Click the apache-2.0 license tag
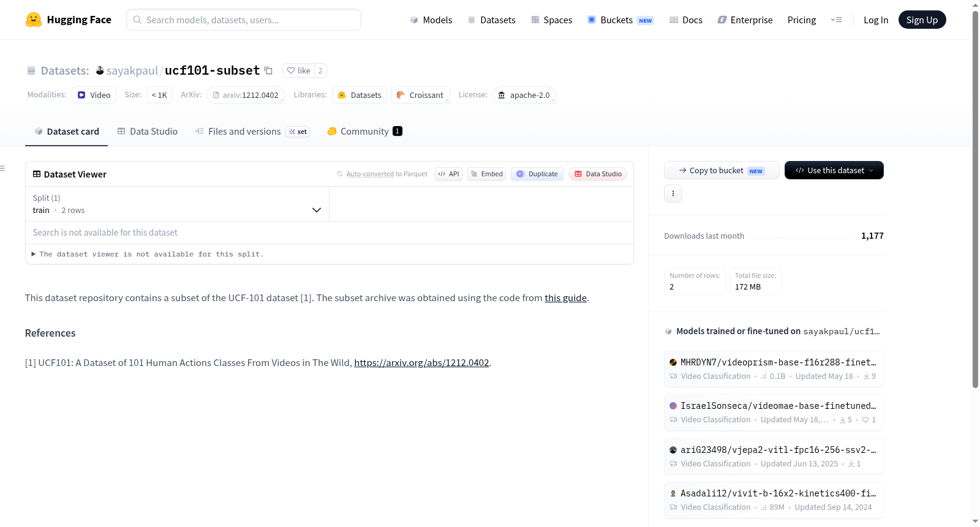Viewport: 980px width, 527px height. pyautogui.click(x=524, y=95)
